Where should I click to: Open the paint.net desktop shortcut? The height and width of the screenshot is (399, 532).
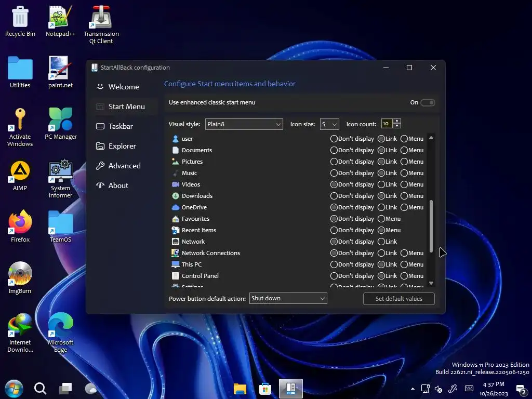pyautogui.click(x=60, y=73)
